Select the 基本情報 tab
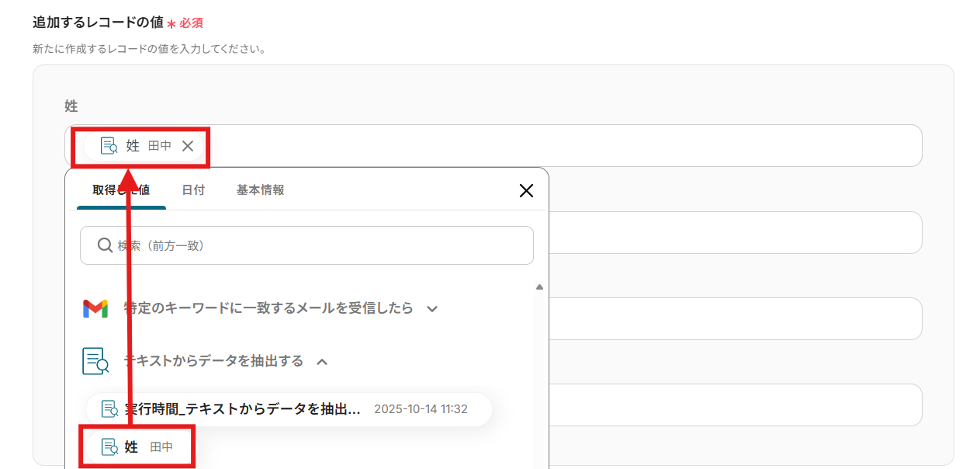Viewport: 980px width, 469px height. (x=260, y=190)
